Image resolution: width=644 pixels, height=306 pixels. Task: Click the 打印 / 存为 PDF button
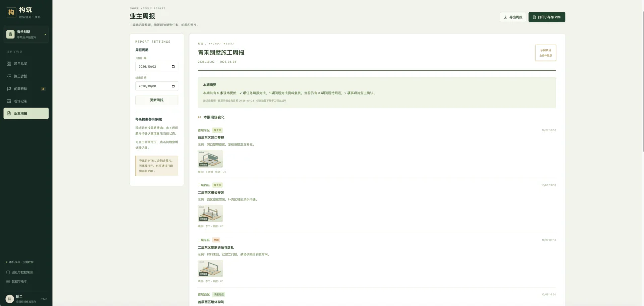(x=546, y=17)
